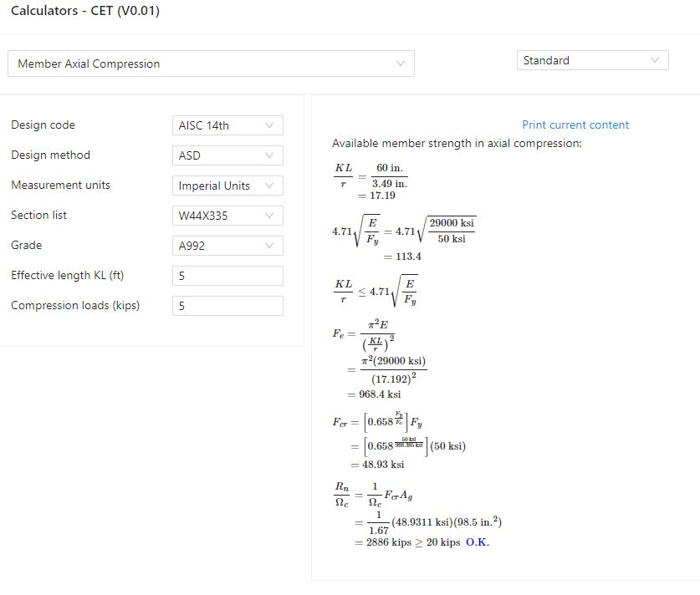Focus the Compression loads kips input field
The image size is (700, 595).
coord(227,306)
